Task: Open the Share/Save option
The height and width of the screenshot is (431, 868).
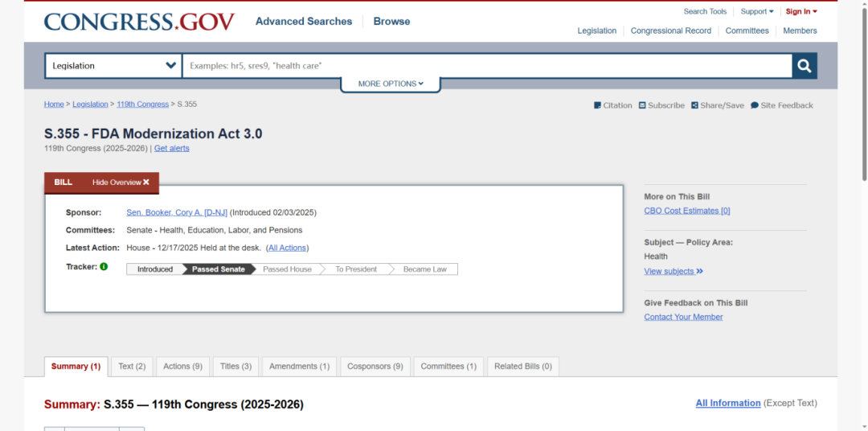Action: pos(694,105)
